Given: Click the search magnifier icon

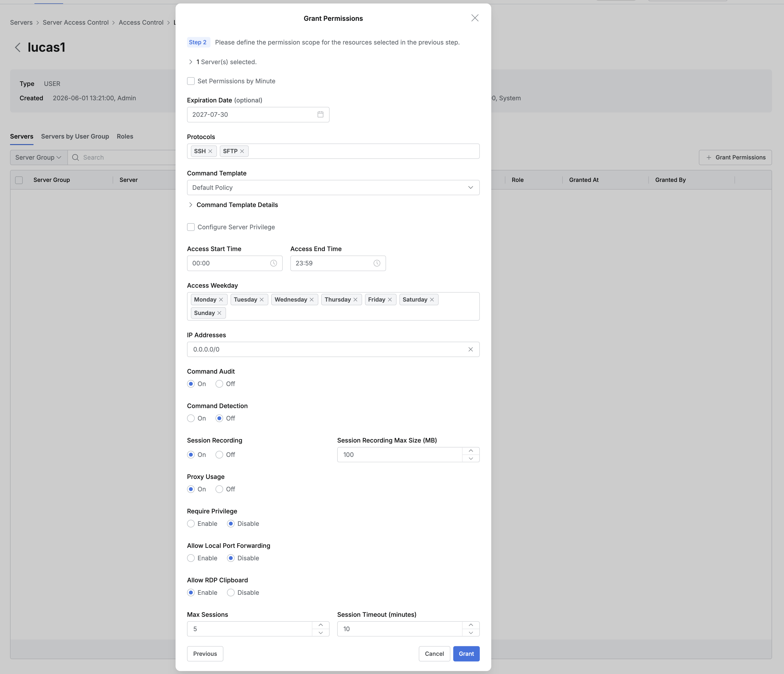Looking at the screenshot, I should tap(76, 157).
